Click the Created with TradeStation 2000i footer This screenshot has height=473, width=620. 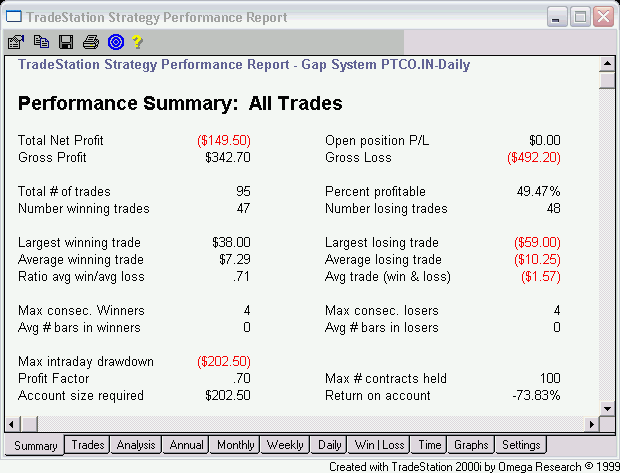click(474, 467)
